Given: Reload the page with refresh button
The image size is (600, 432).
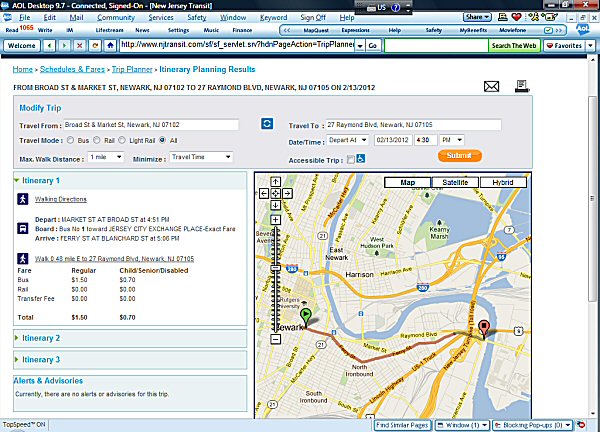Looking at the screenshot, I should 95,46.
